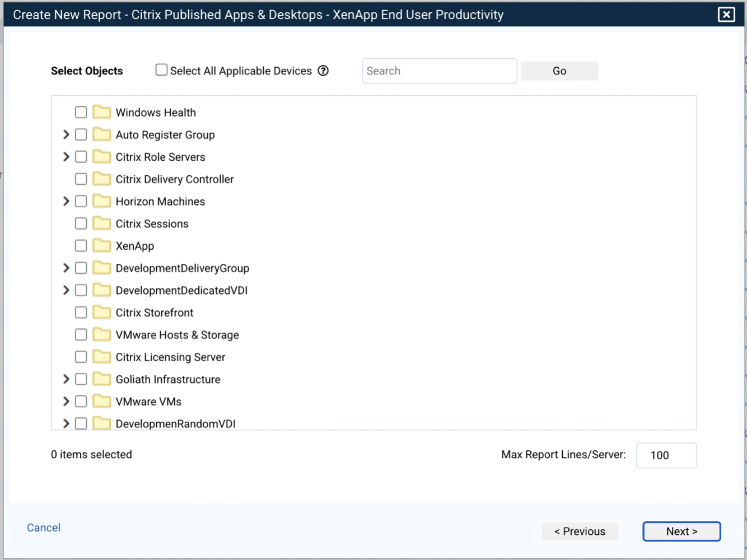
Task: Expand the DevelopmentDedicatedVDI node
Action: point(66,290)
